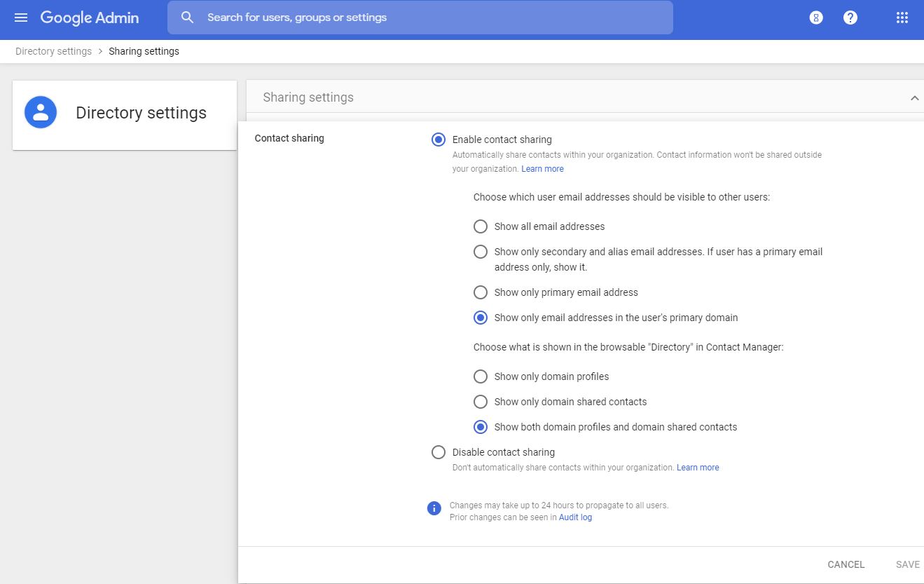Click the Google Admin logo
The width and height of the screenshot is (924, 584).
90,18
